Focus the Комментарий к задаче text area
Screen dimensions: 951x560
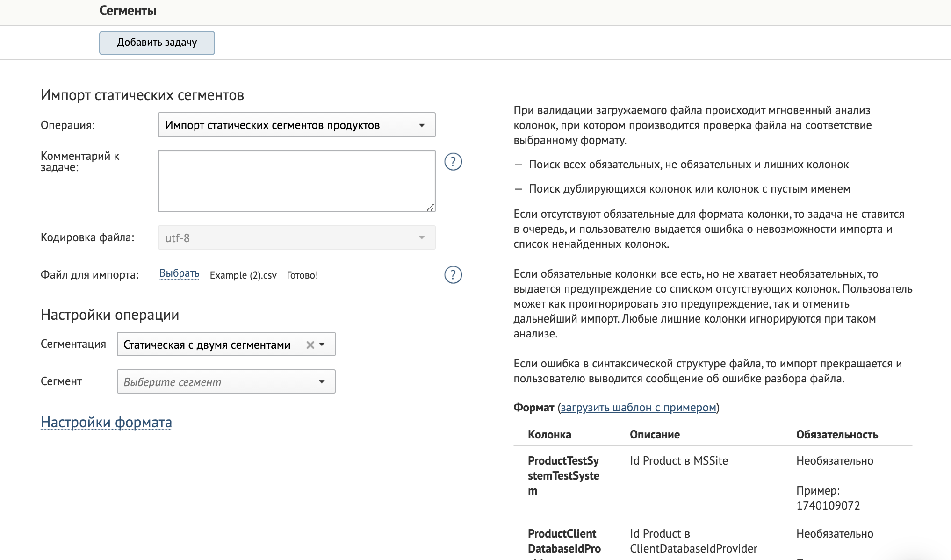click(x=296, y=181)
